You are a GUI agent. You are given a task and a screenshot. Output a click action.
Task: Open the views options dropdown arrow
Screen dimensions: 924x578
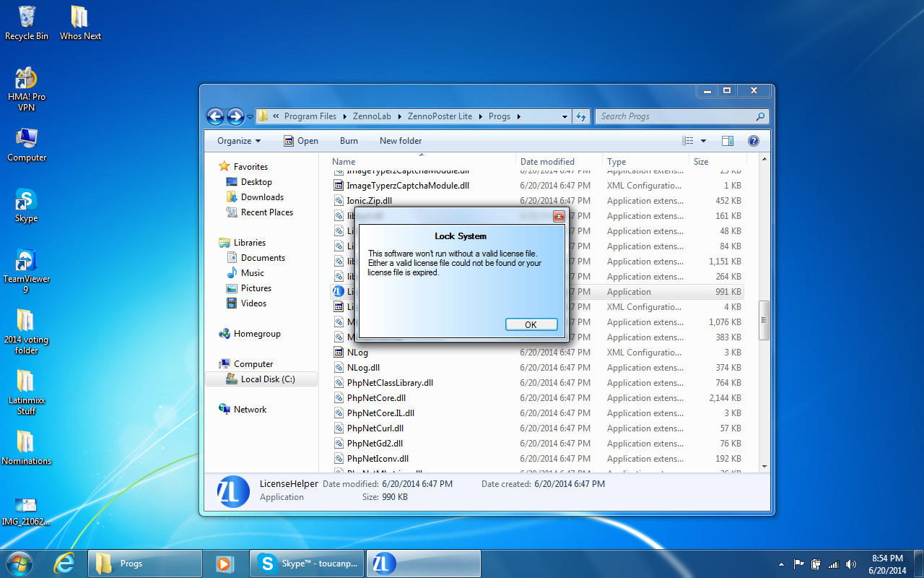coord(703,141)
